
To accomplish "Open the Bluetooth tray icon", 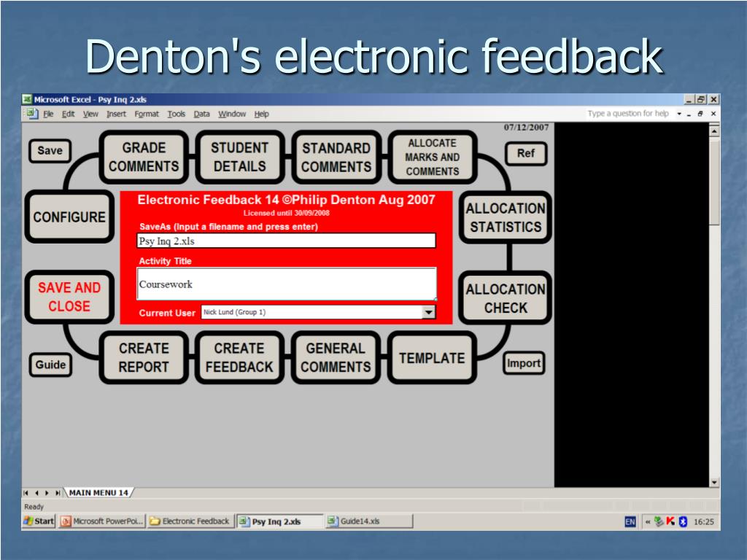I will tap(683, 521).
